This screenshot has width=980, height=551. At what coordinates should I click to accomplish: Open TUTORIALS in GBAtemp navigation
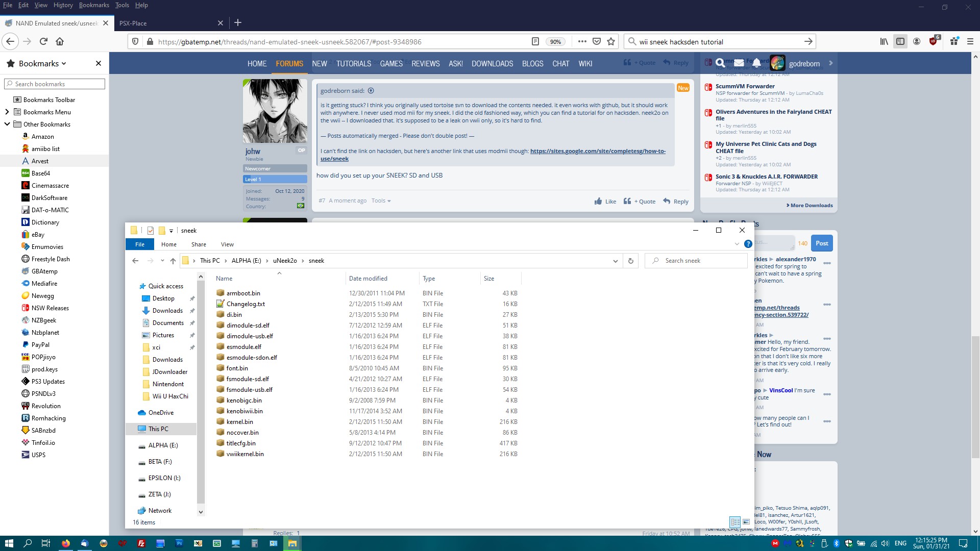(x=354, y=64)
